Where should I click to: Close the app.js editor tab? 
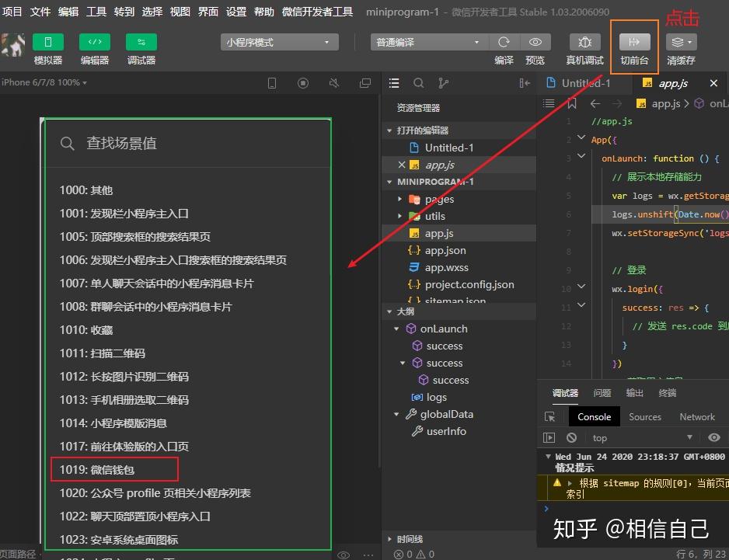[x=713, y=83]
